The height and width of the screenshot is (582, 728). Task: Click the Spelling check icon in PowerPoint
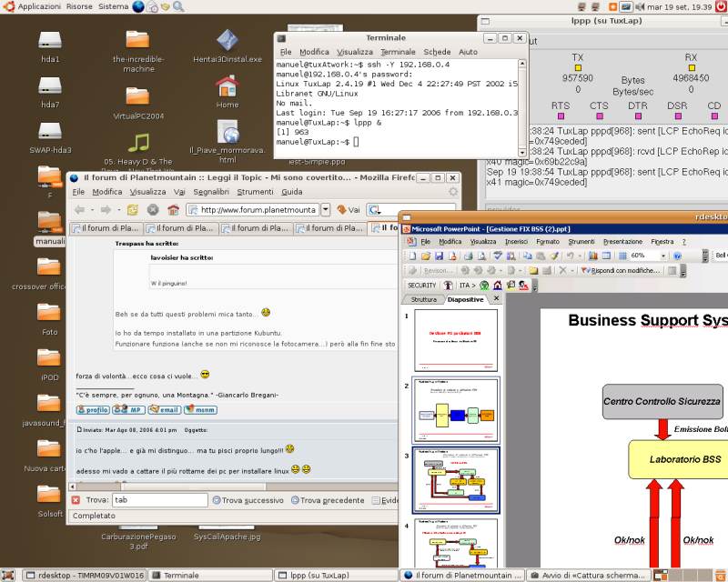pyautogui.click(x=498, y=256)
